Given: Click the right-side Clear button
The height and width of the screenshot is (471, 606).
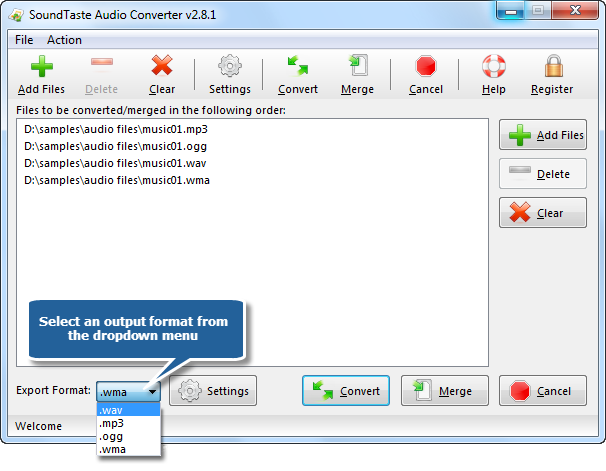Looking at the screenshot, I should 543,213.
